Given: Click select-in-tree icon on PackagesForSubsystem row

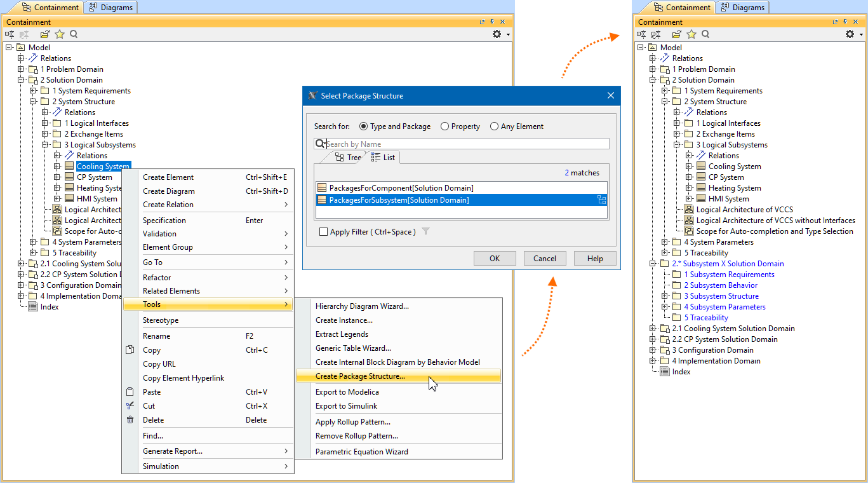Looking at the screenshot, I should tap(601, 200).
